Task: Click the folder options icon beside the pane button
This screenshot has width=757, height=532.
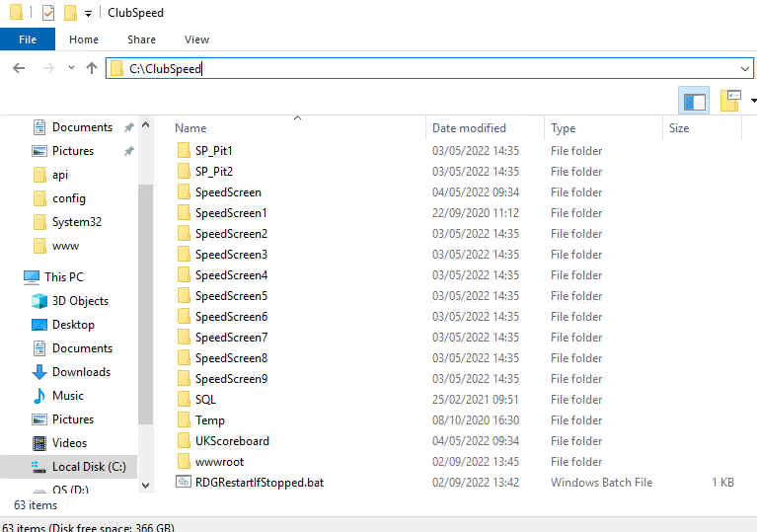Action: (730, 101)
